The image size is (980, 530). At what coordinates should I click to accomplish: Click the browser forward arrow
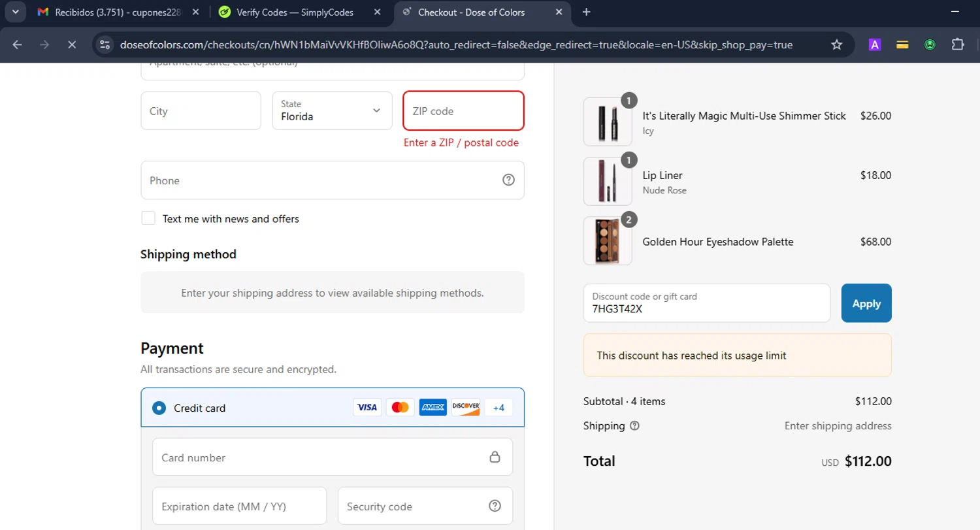point(44,44)
